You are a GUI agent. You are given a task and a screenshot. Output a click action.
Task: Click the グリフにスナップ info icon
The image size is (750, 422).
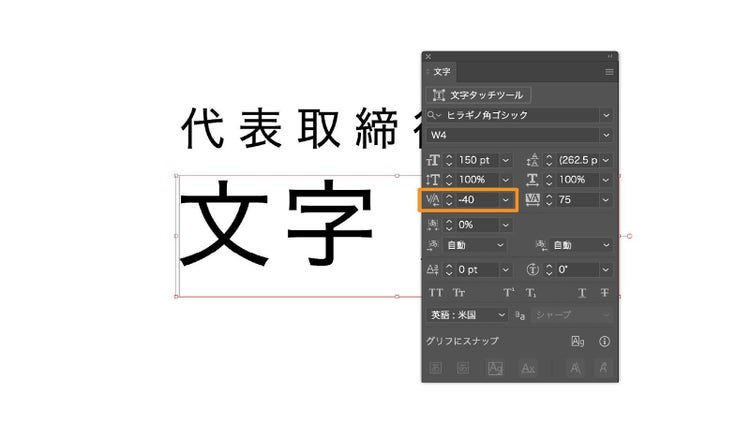605,341
